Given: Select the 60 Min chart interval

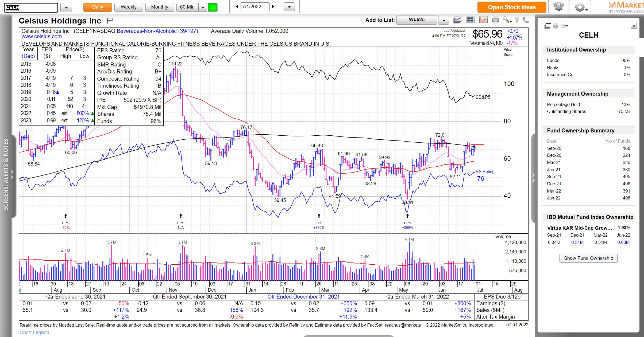Looking at the screenshot, I should (x=187, y=7).
